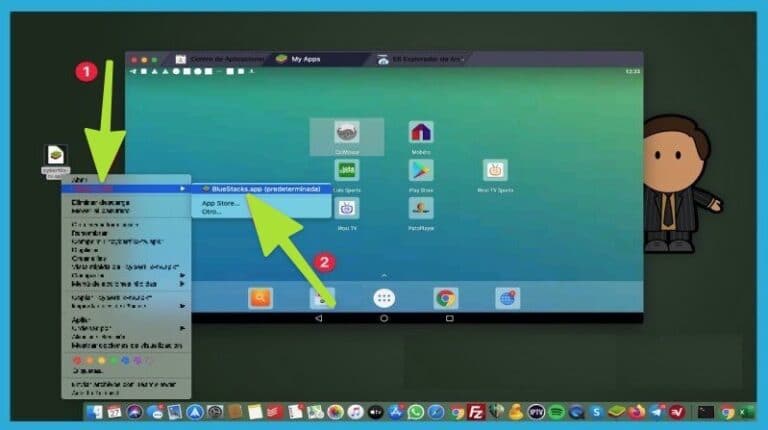Open Calendar from the Dock

tap(115, 412)
